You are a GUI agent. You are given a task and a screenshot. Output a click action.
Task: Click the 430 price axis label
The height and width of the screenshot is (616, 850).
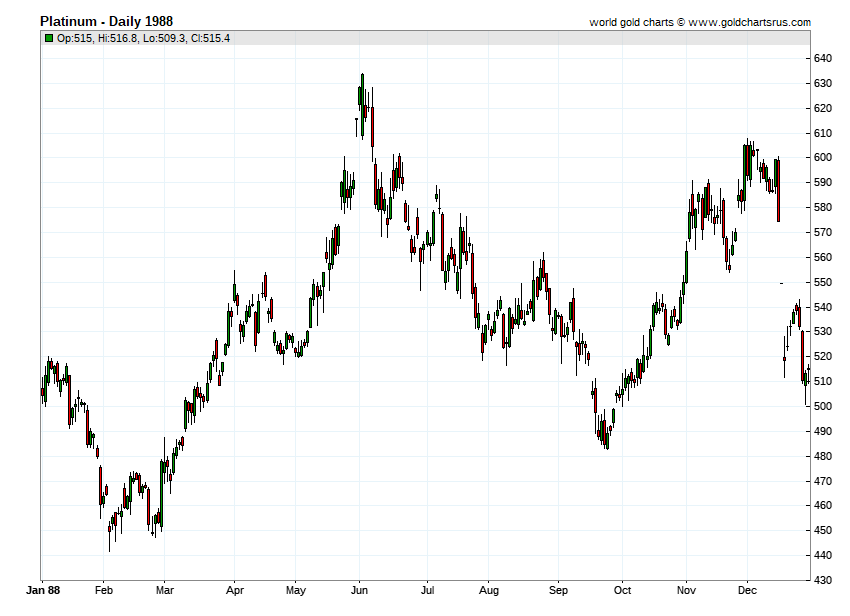(x=823, y=580)
